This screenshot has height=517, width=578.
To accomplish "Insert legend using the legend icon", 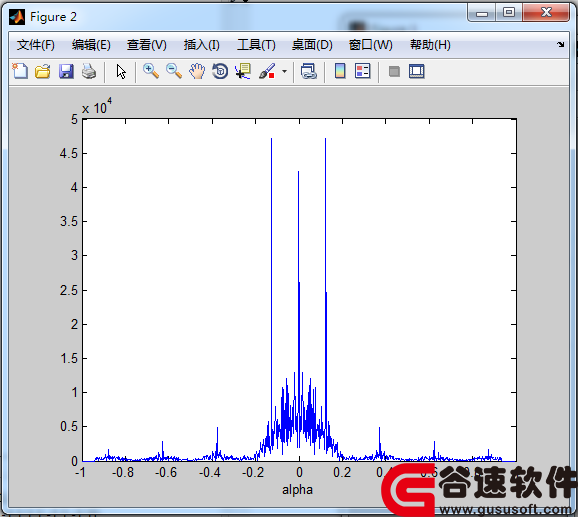I will tap(363, 71).
